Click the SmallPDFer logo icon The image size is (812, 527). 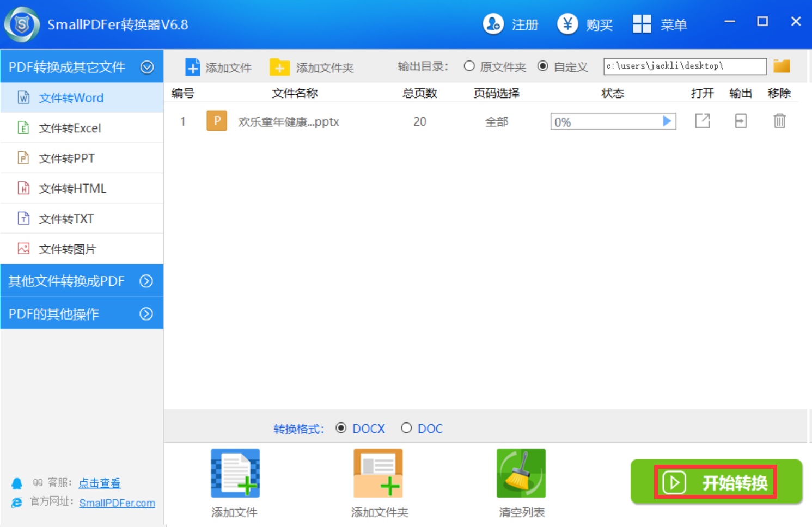pos(22,24)
